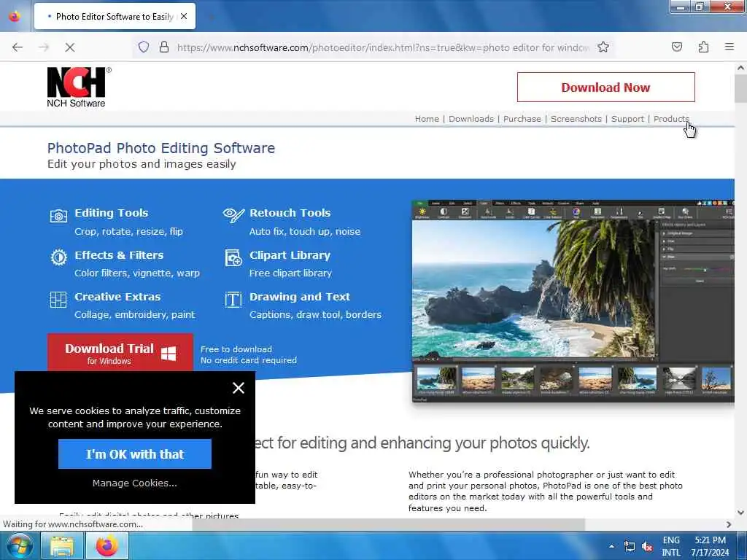The height and width of the screenshot is (560, 747).
Task: Click the PhotoPad Photo Editing Software title
Action: (x=161, y=148)
